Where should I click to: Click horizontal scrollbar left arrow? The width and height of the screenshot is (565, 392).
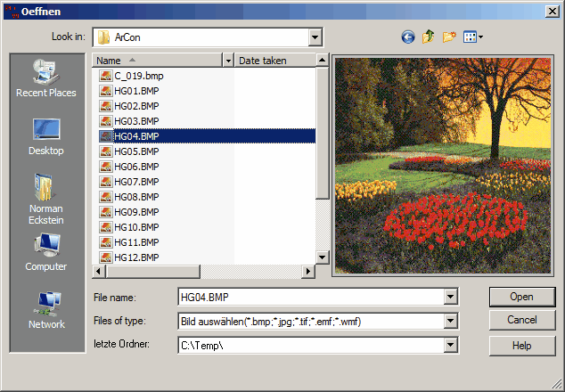click(99, 272)
